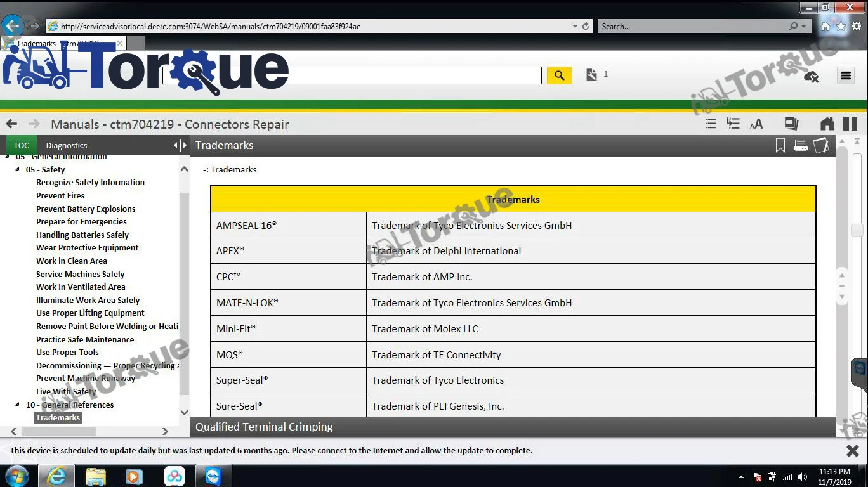
Task: Open the media player taskbar icon
Action: [134, 476]
